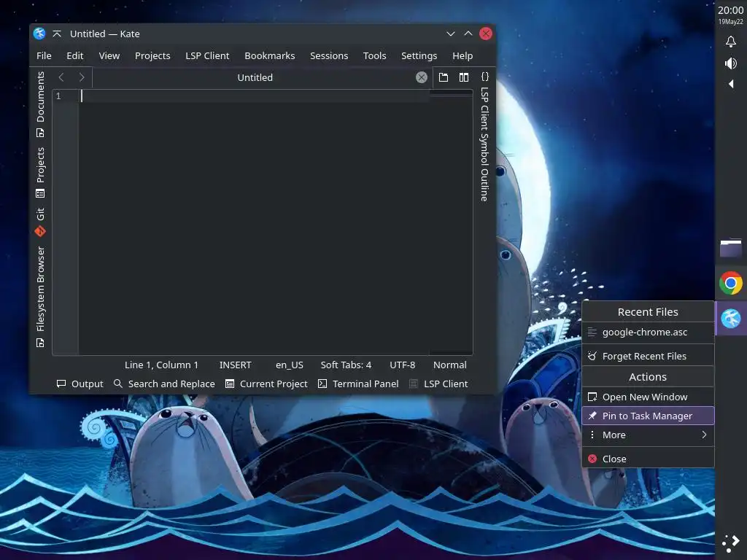Toggle the Search and Replace panel
747x560 pixels.
164,384
